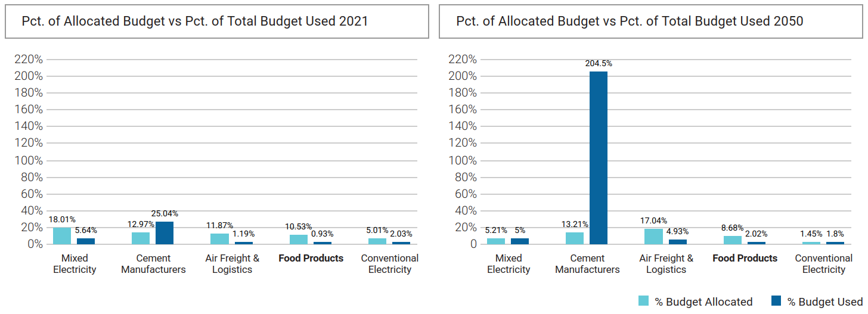Screen dimensions: 868x314
Task: Select the 11.87% Air Freight bar in 2021
Action: pos(219,238)
